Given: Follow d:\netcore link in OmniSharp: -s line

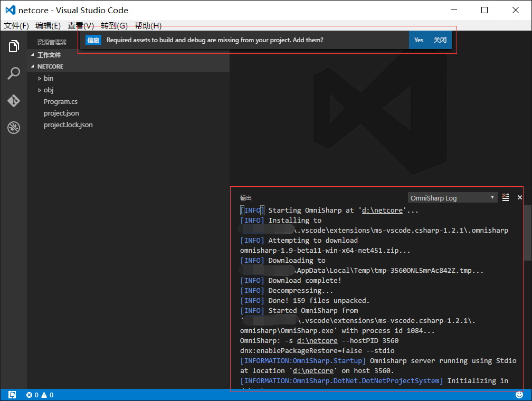Looking at the screenshot, I should pos(317,341).
